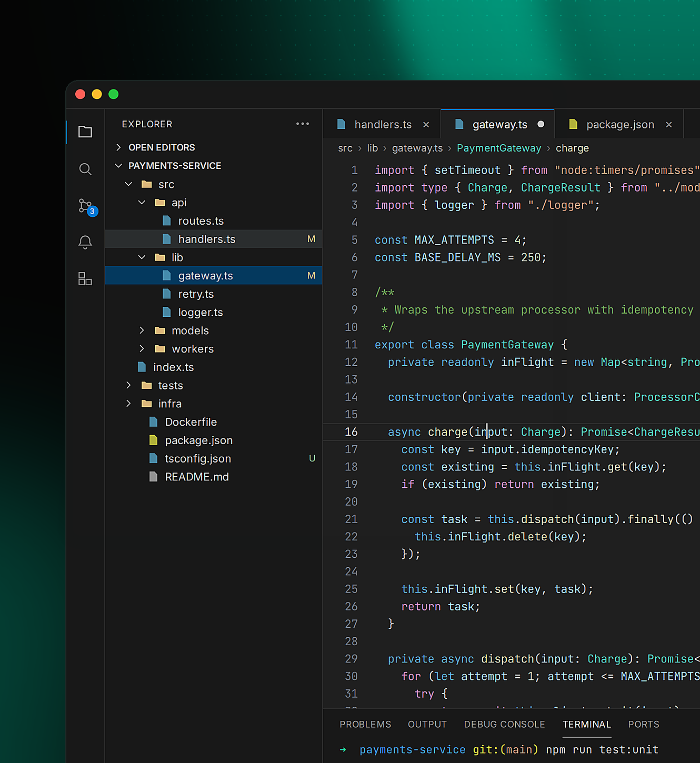Click the MAX_ATTEMPTS constant on line 5
Screen dimensions: 700x763
tap(454, 240)
